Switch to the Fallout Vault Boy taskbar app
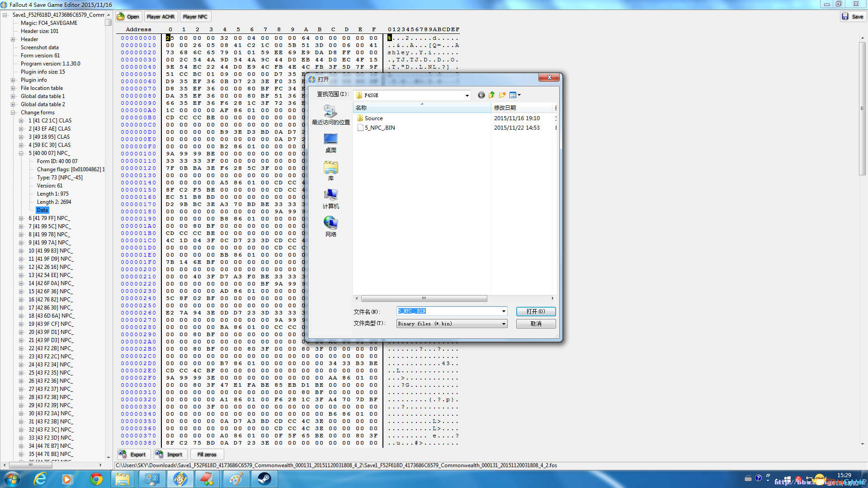Screen dimensions: 868x488 180,479
